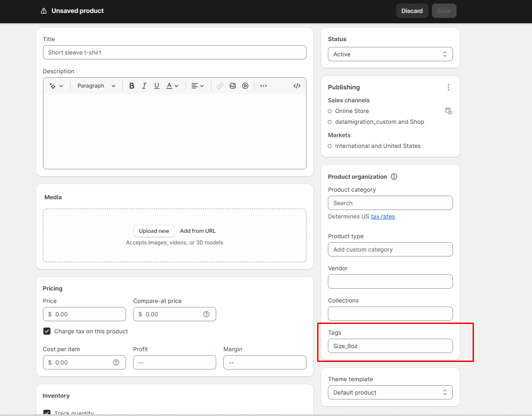Click the Product category search field
532x416 pixels.
390,203
